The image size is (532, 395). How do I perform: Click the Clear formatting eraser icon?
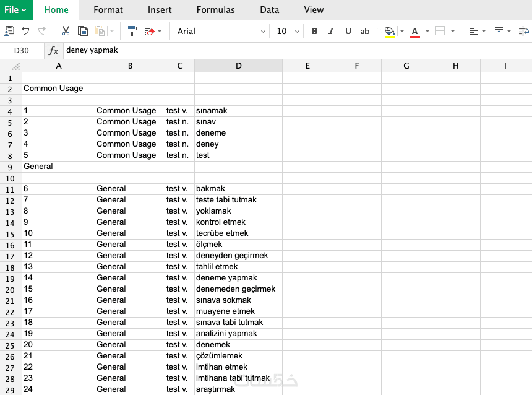(150, 31)
